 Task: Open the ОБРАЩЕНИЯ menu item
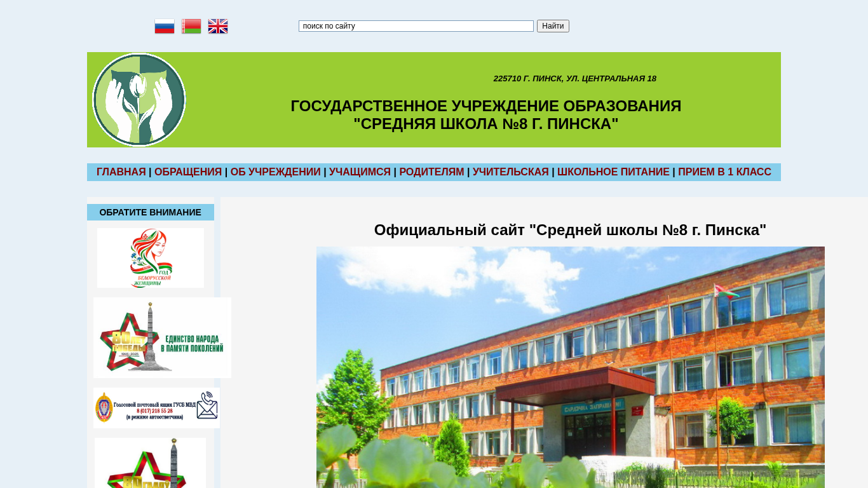pos(188,172)
